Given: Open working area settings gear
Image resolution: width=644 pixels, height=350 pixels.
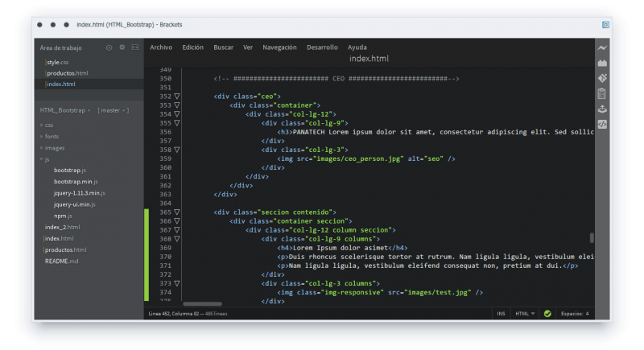Looking at the screenshot, I should tap(122, 47).
